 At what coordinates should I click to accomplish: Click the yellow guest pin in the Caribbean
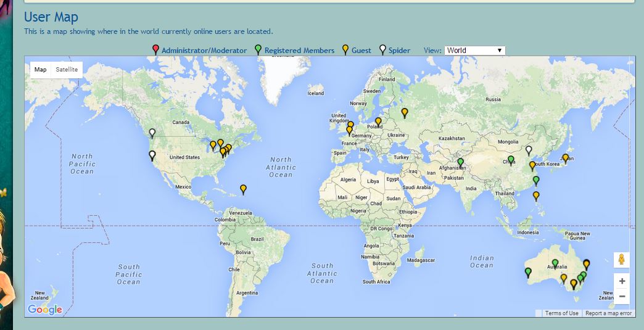coord(243,189)
